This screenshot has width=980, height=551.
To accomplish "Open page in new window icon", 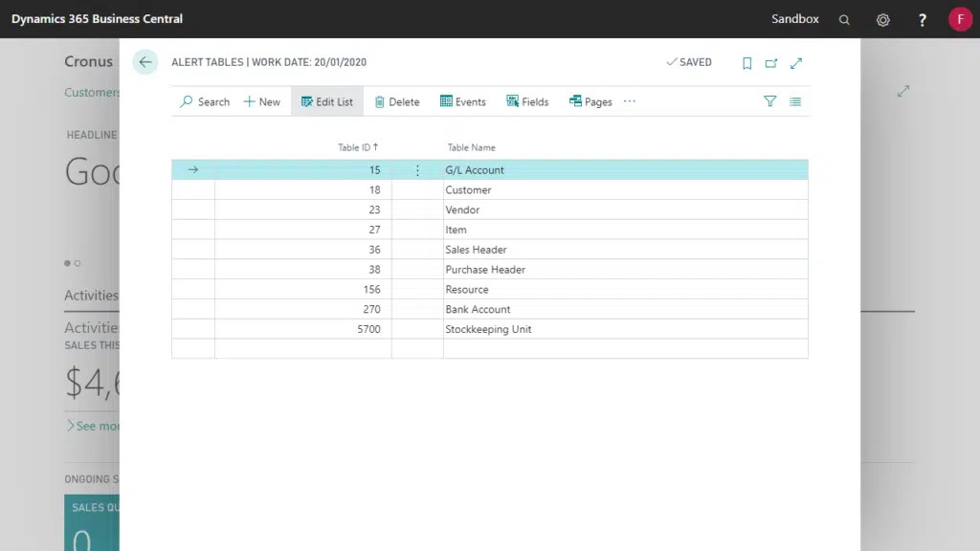I will coord(771,63).
